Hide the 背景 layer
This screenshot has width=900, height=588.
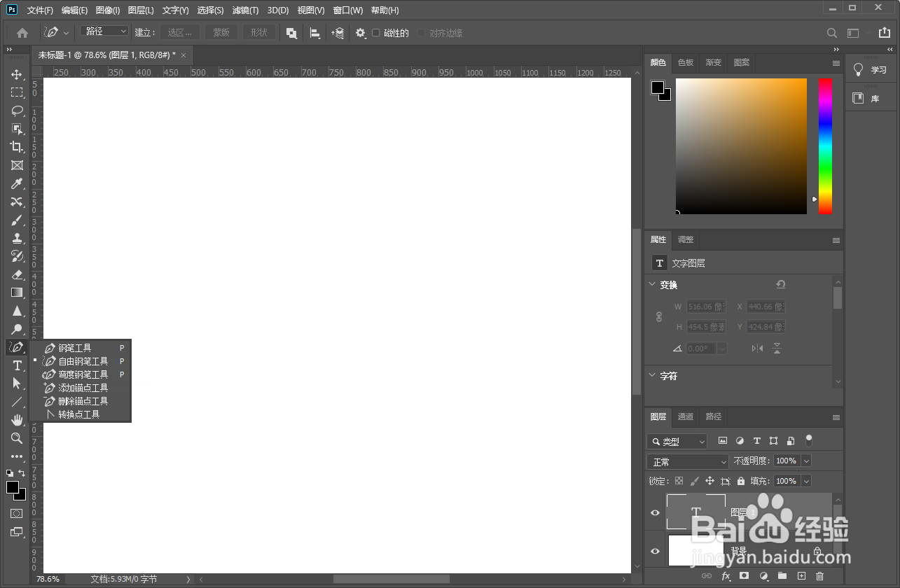(x=655, y=551)
